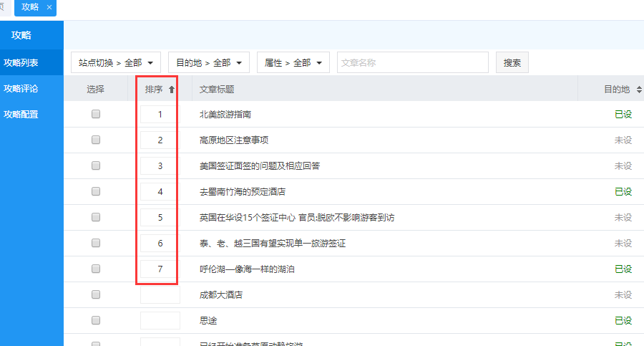
Task: Open the 站点切换 dropdown
Action: (116, 63)
